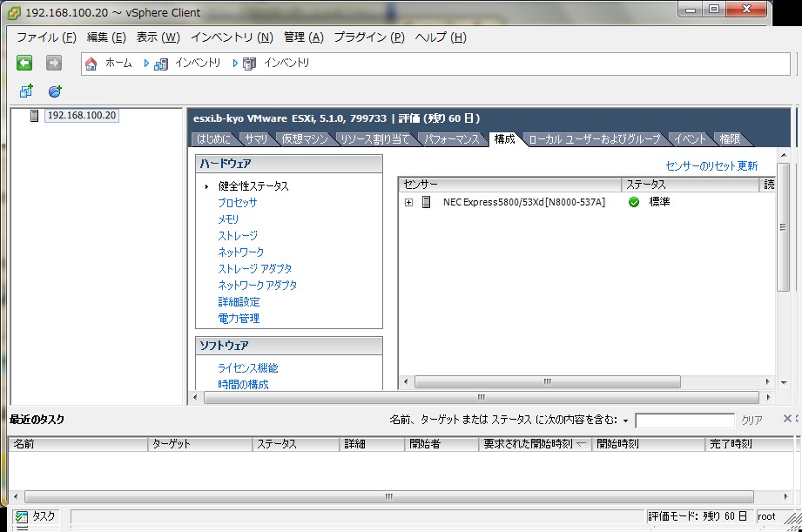Click vSphere Client title bar icon
This screenshot has width=802, height=532.
[x=14, y=13]
